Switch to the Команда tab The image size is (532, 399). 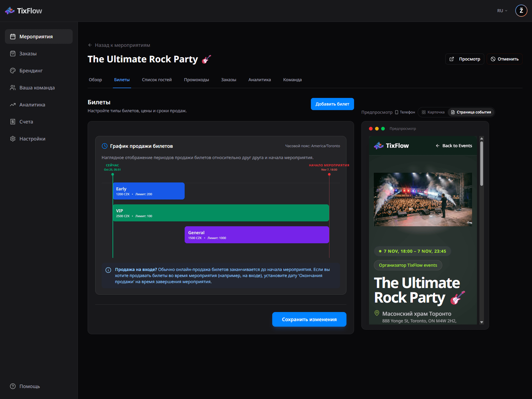(292, 80)
